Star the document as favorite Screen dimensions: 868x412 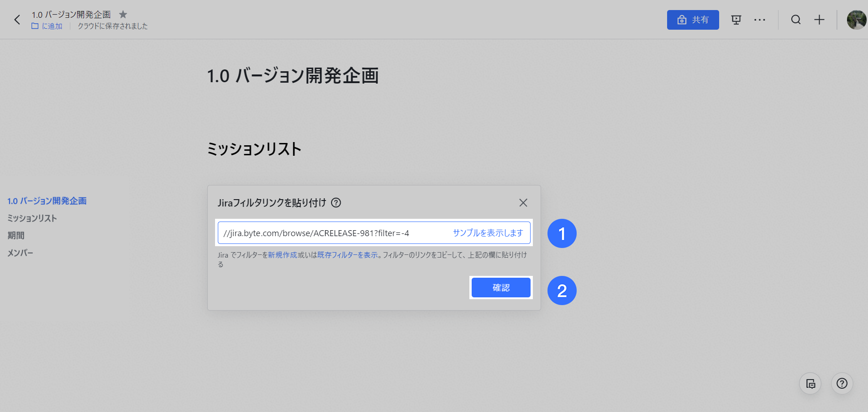123,15
